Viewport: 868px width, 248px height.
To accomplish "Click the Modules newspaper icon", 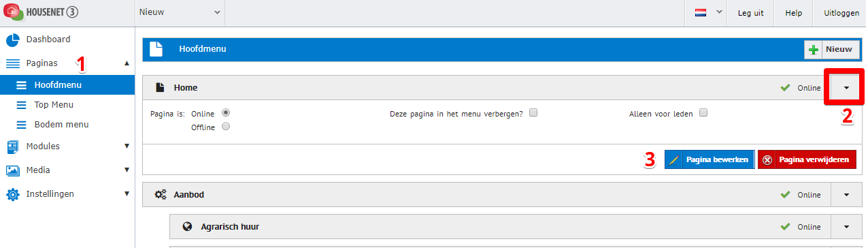I will [13, 146].
